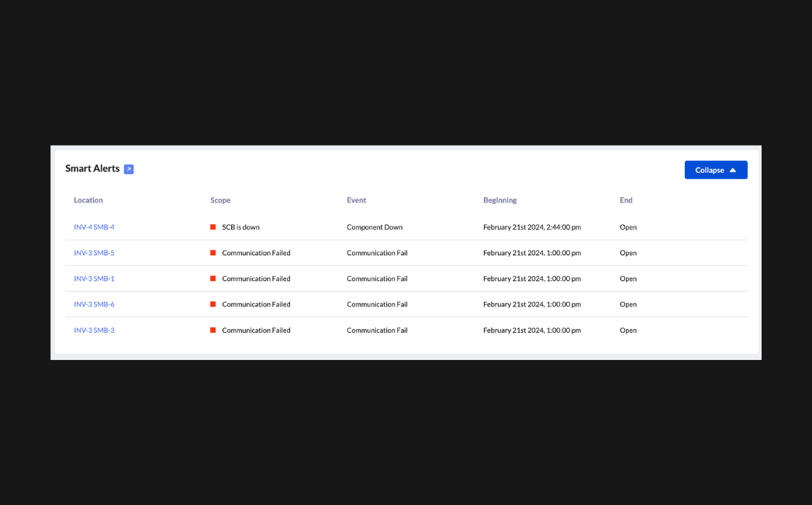Click red status square beside SCB is down
Viewport: 812px width, 505px height.
pyautogui.click(x=213, y=227)
